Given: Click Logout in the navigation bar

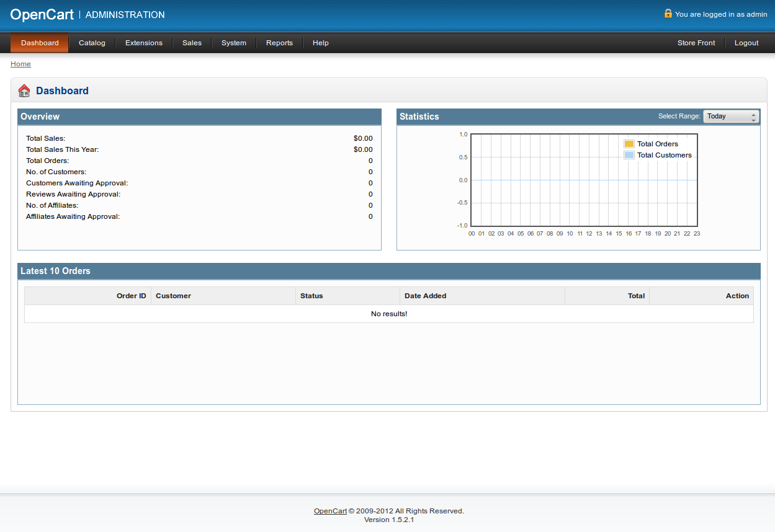Looking at the screenshot, I should click(x=746, y=43).
